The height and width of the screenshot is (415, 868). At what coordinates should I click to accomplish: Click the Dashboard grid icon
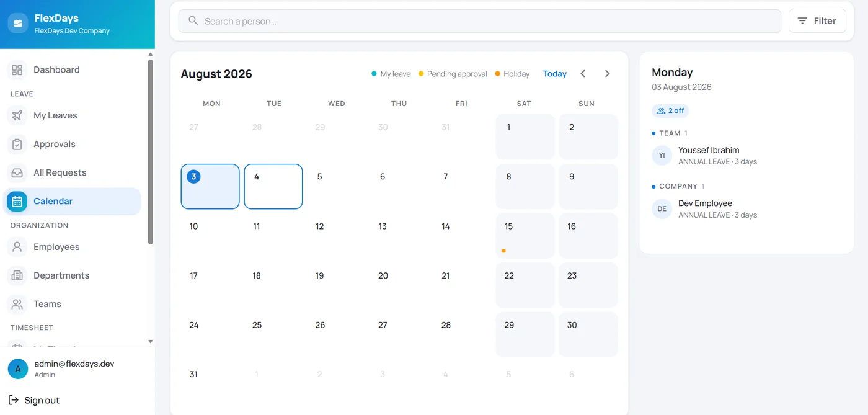click(17, 70)
